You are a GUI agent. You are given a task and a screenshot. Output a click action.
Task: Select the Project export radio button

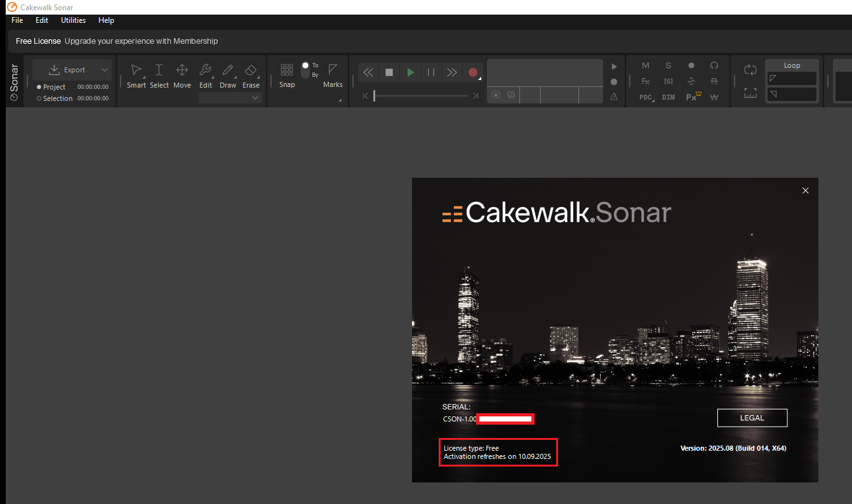pos(39,87)
